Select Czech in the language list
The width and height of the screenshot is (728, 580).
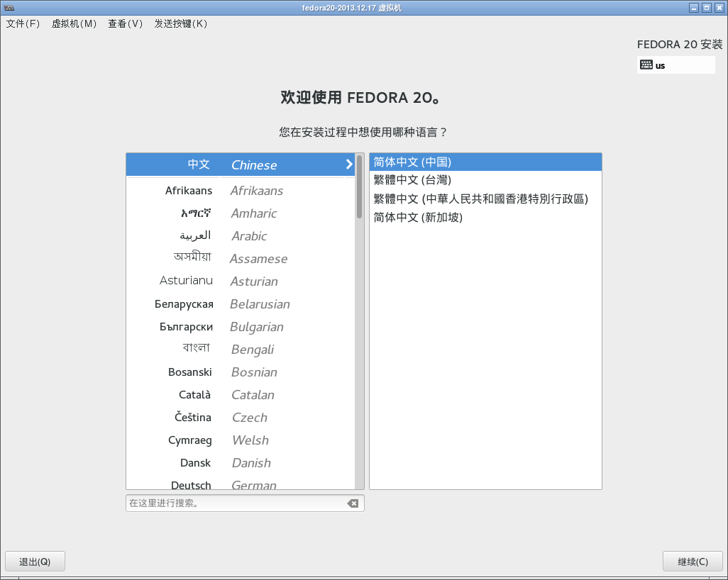pos(241,418)
